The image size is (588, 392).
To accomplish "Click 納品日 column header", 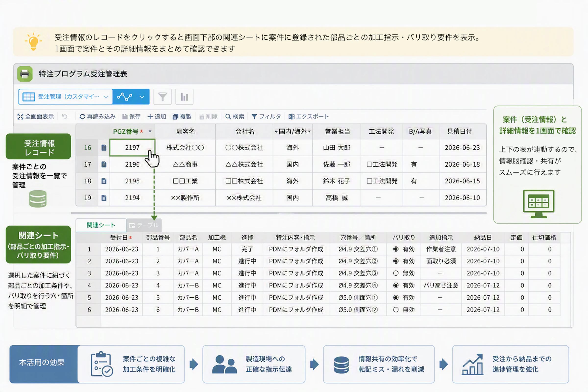I will (x=483, y=238).
